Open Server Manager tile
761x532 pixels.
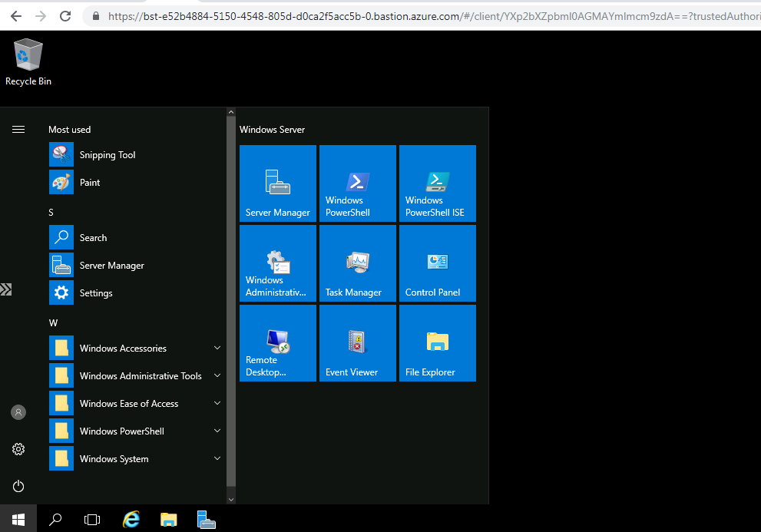pos(277,183)
